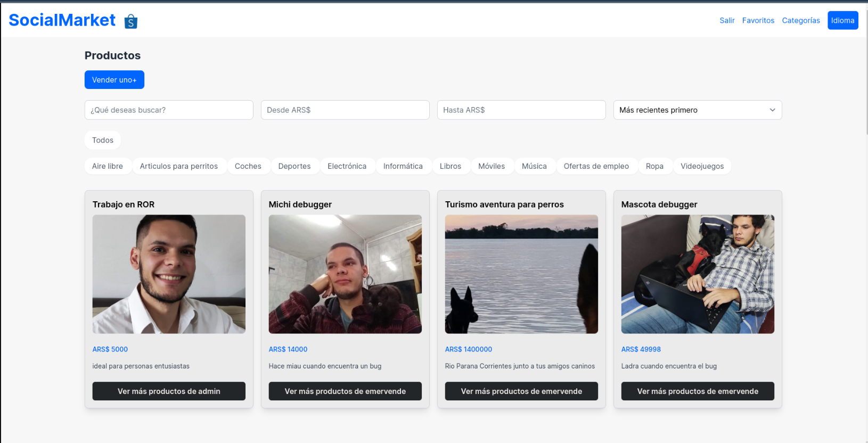
Task: Open the sort order dropdown
Action: coord(697,110)
